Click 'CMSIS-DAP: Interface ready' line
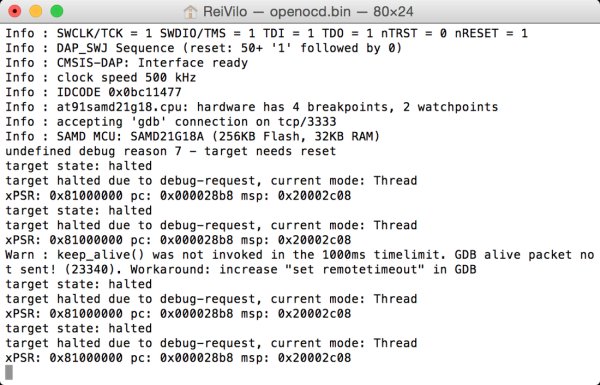600x385 pixels. tap(126, 63)
